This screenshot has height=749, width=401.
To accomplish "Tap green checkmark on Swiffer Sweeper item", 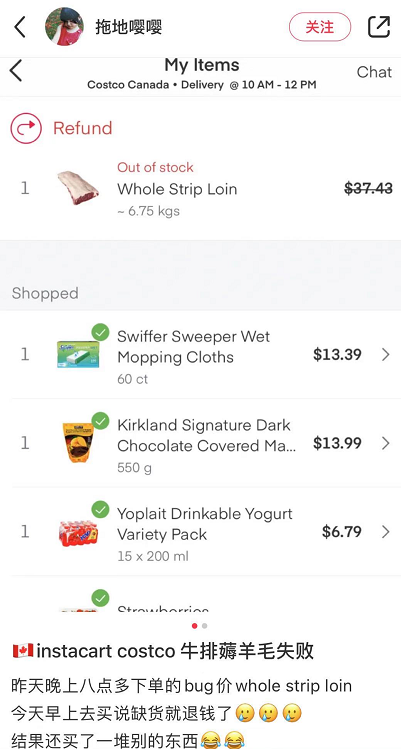I will coord(100,332).
